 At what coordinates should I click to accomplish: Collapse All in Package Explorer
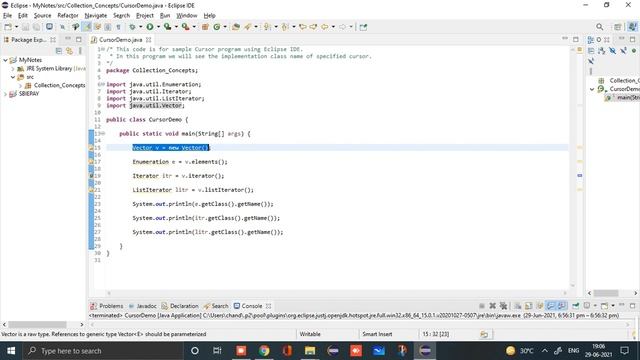tap(59, 51)
